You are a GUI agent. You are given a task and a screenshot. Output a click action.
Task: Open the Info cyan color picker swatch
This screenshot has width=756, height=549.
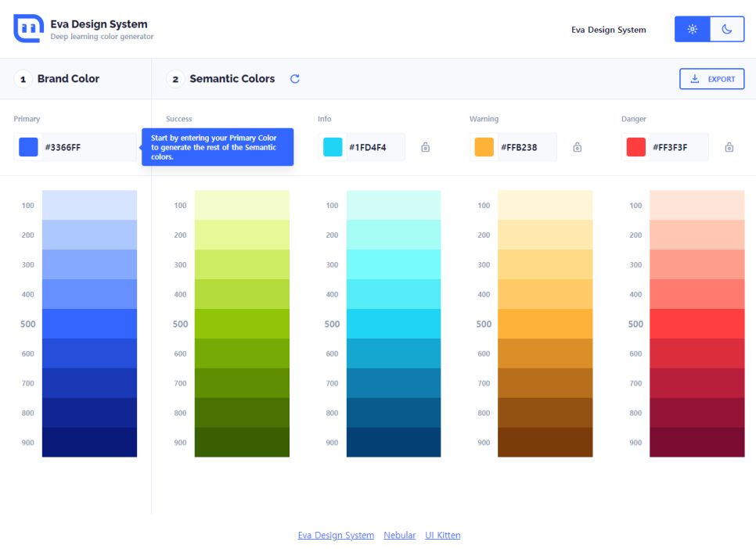pos(333,147)
